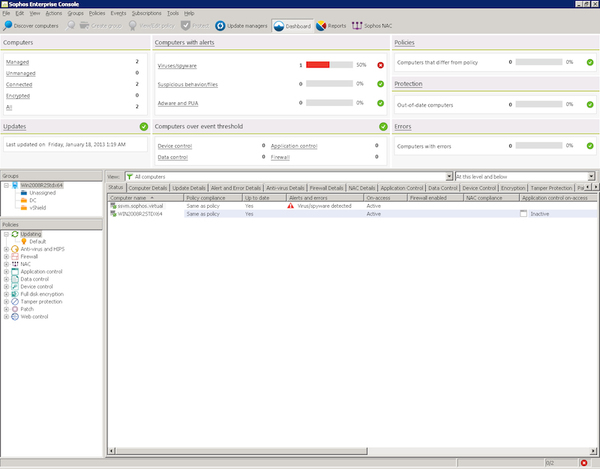Click the Anti-virus and HIPS policy icon
Viewport: 600px width, 469px height.
coord(15,249)
